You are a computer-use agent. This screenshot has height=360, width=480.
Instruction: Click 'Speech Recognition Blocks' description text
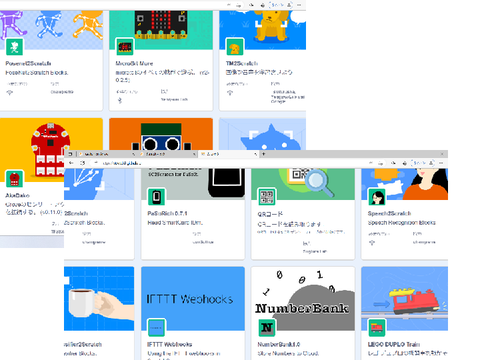point(402,222)
